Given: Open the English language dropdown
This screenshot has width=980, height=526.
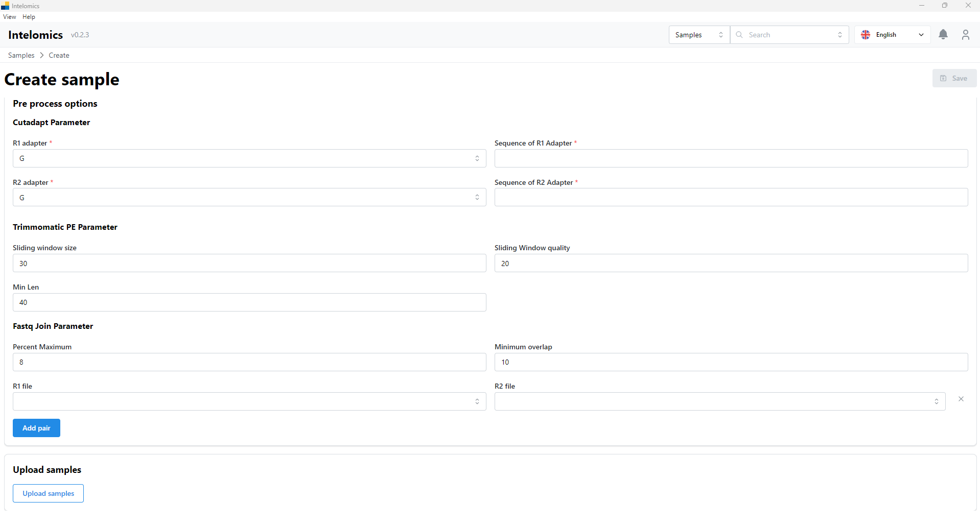Looking at the screenshot, I should 892,35.
